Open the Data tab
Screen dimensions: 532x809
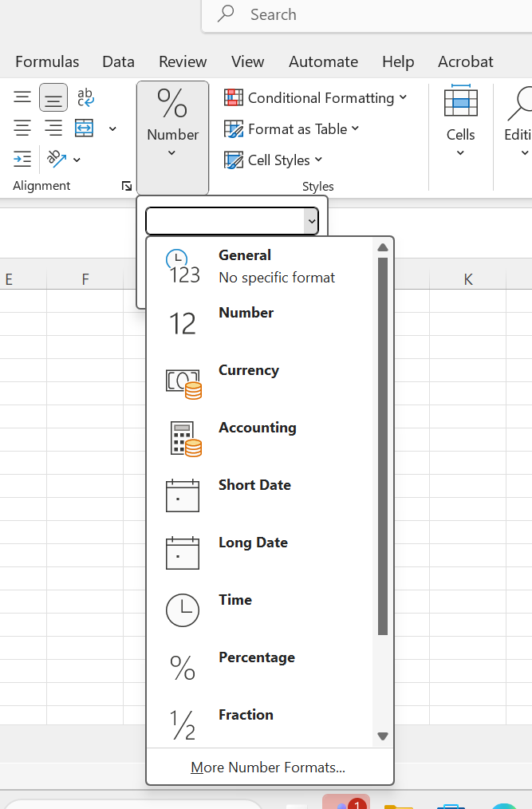(x=118, y=61)
